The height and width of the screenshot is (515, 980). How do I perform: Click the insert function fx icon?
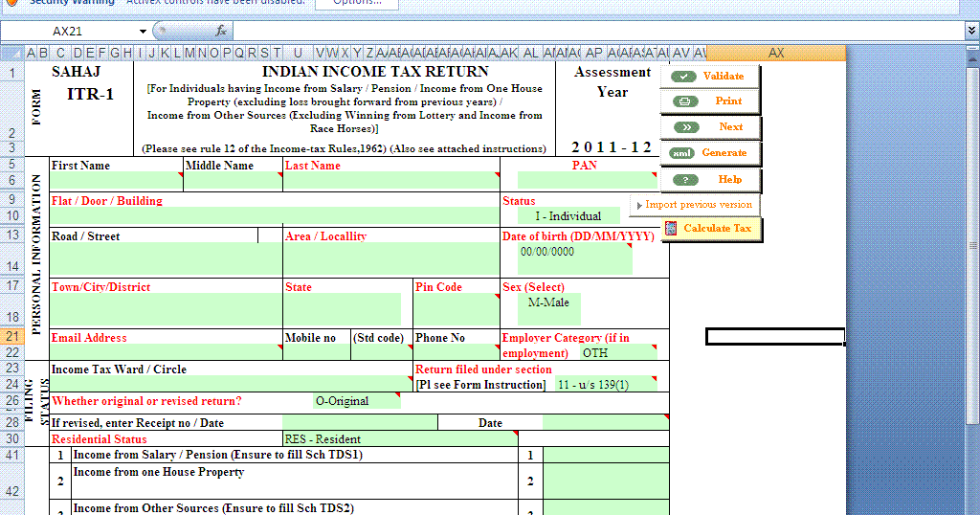[x=221, y=31]
